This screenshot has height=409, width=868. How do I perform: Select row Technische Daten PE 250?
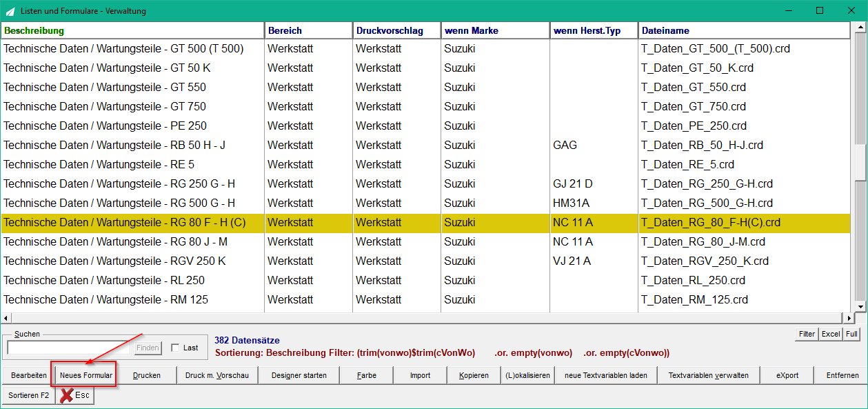425,126
